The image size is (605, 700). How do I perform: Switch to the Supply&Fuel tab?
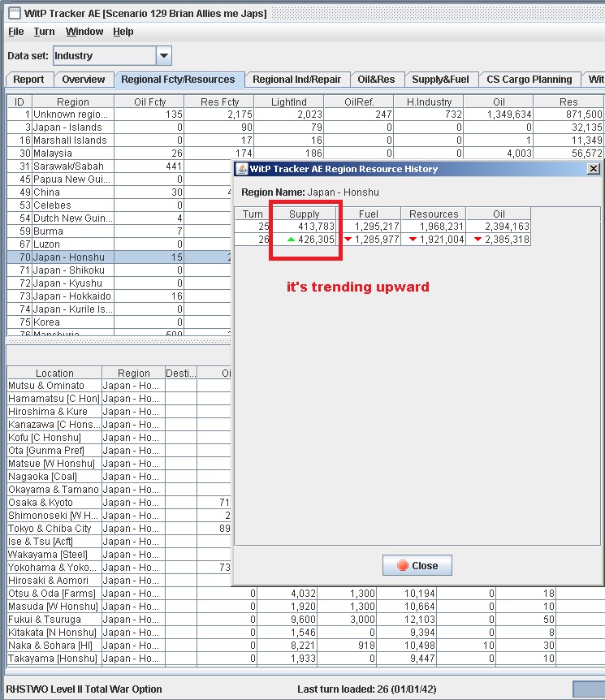(441, 80)
